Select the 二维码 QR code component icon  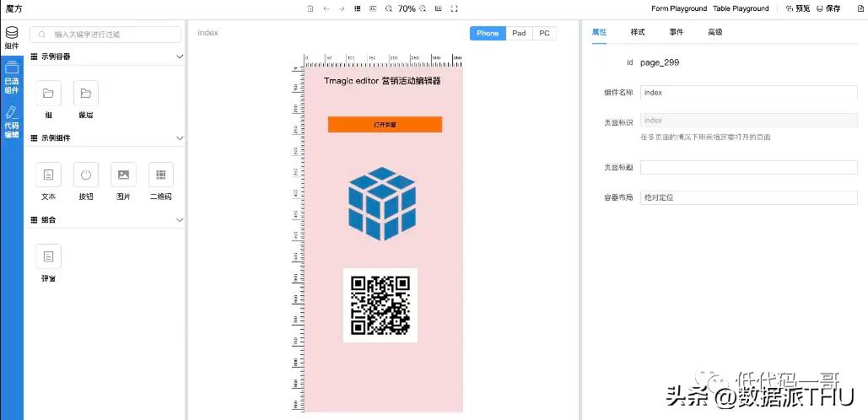(161, 175)
